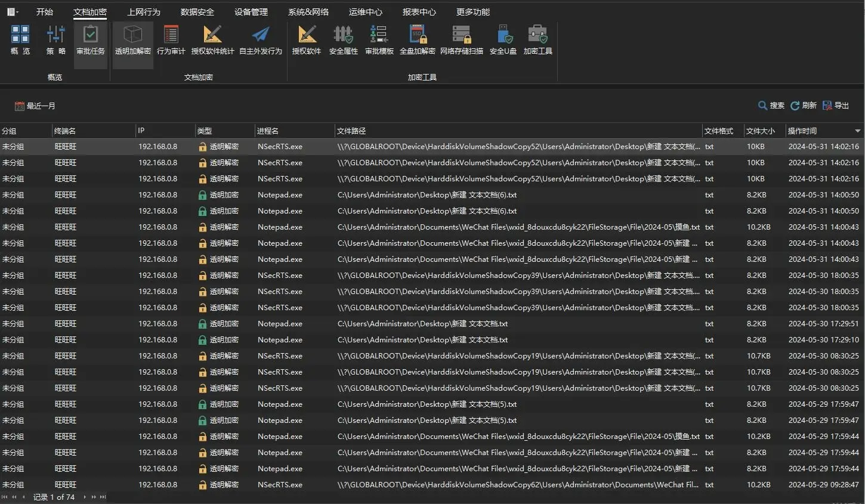This screenshot has height=504, width=865.
Task: Click Notepad.exe in the 17:29:51 row
Action: click(x=280, y=324)
